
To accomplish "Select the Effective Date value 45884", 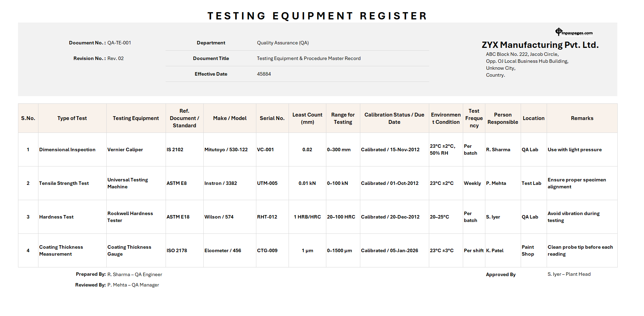I will click(x=264, y=74).
